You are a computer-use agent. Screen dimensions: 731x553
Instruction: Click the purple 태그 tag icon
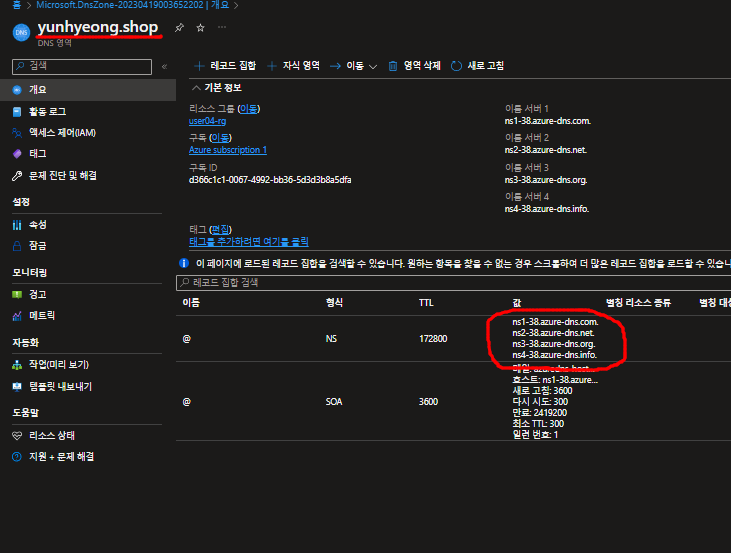click(17, 153)
